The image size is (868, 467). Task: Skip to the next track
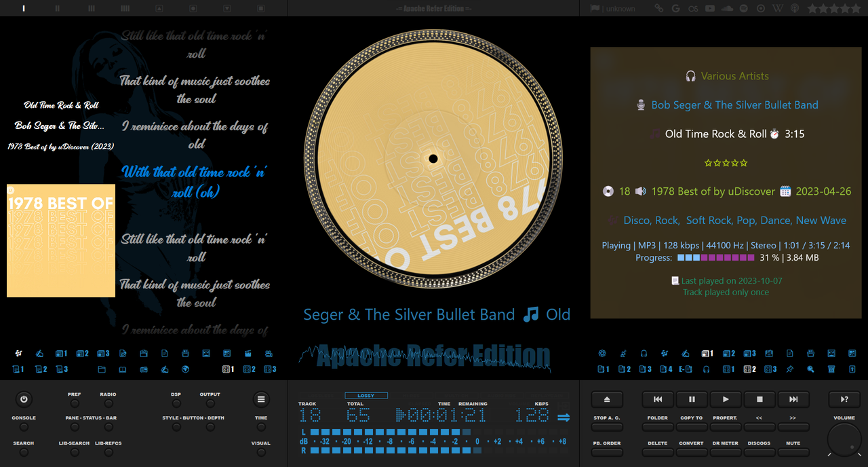[793, 399]
